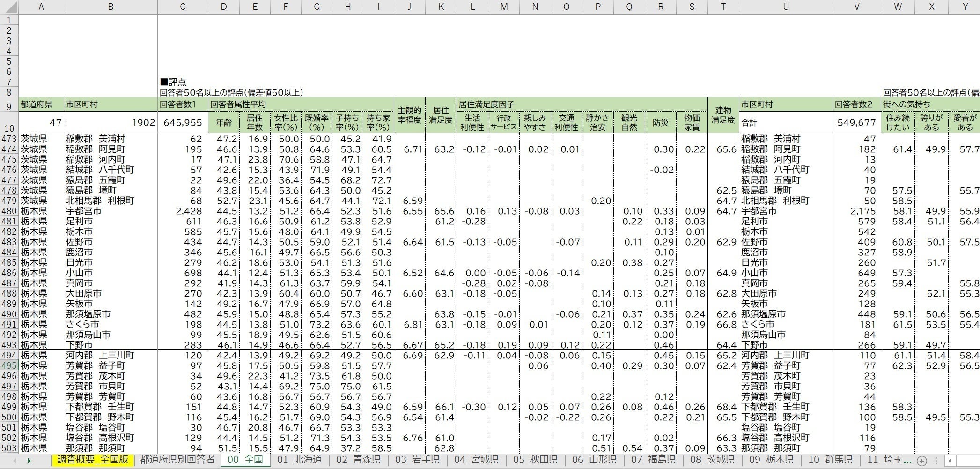Switch to the 10_群馬県 sheet tab
Screen dimensions: 980x469
click(x=831, y=460)
